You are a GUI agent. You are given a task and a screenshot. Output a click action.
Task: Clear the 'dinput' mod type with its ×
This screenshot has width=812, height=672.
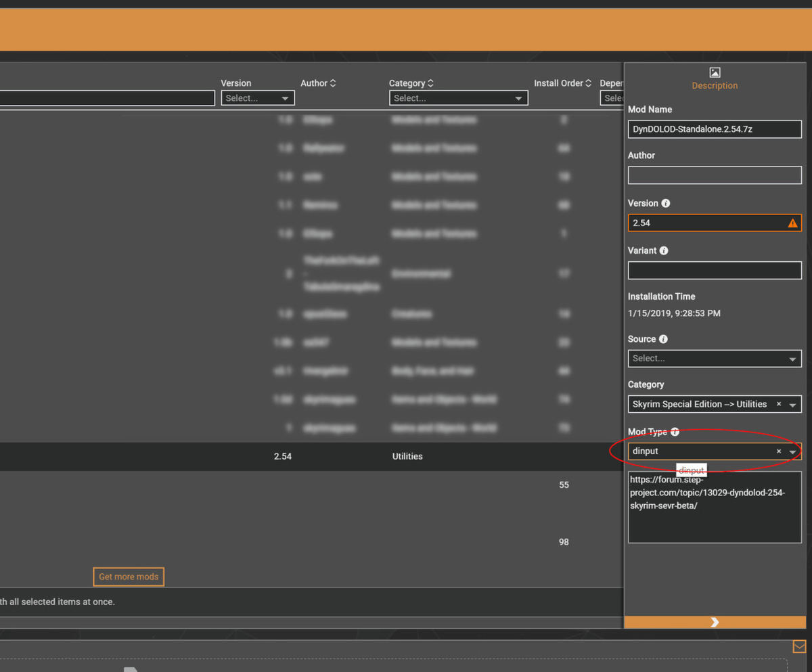coord(778,451)
